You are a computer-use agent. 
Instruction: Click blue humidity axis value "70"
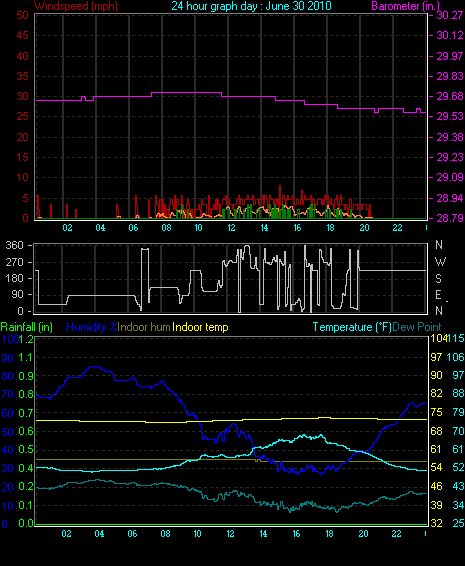point(8,394)
